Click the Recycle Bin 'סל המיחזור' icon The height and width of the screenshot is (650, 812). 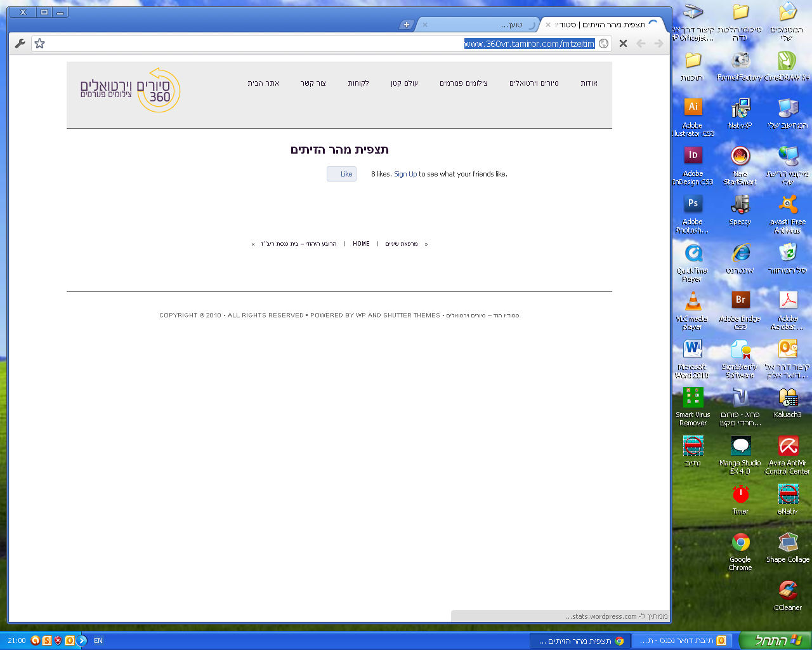[788, 258]
